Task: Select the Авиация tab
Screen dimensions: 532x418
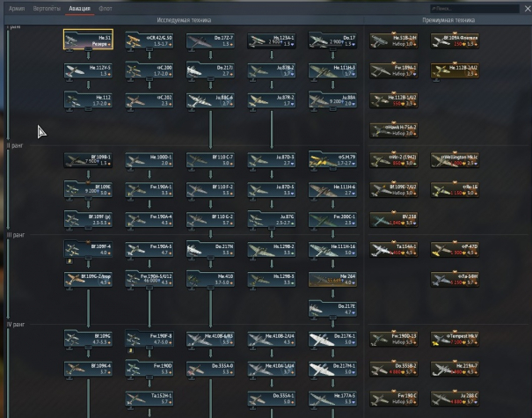Action: 79,9
